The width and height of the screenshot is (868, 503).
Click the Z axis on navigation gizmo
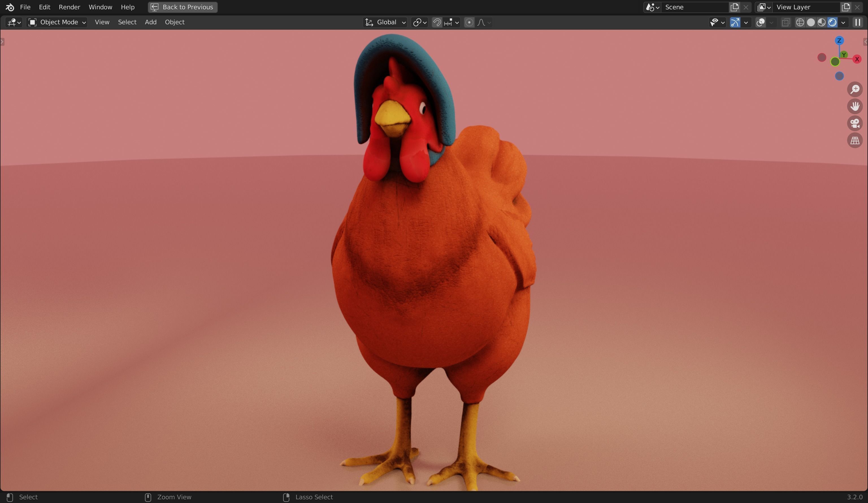pos(839,41)
